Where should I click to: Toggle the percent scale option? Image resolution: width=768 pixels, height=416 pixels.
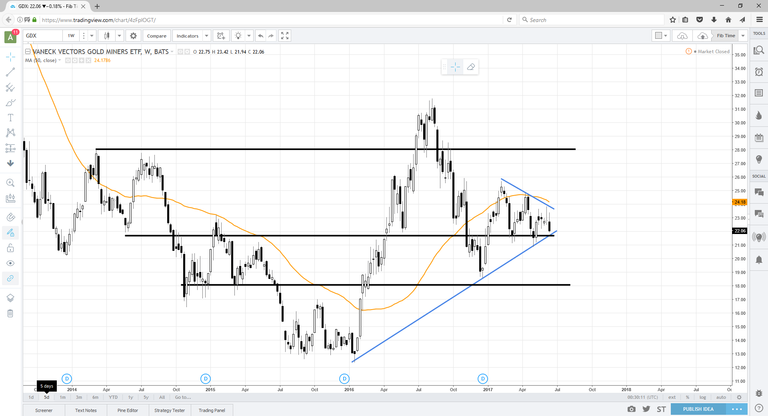688,397
